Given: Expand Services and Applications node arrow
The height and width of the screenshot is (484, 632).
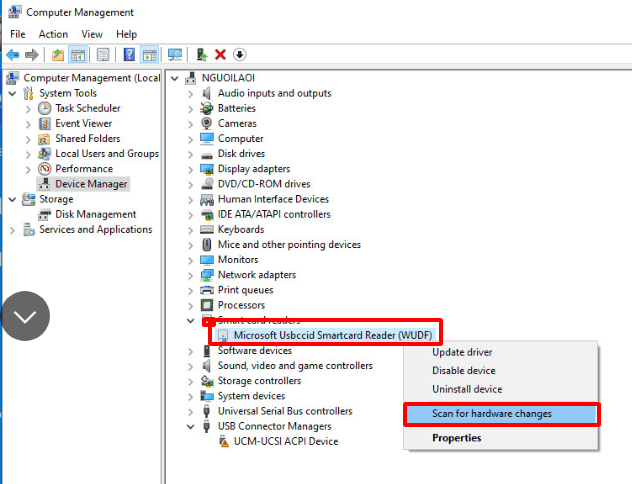Looking at the screenshot, I should coord(12,230).
